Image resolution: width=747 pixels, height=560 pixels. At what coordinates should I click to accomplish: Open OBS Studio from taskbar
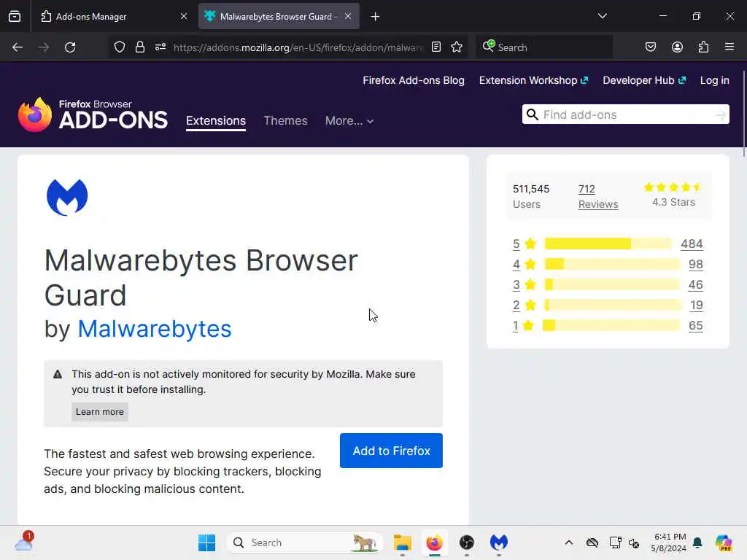[x=467, y=542]
